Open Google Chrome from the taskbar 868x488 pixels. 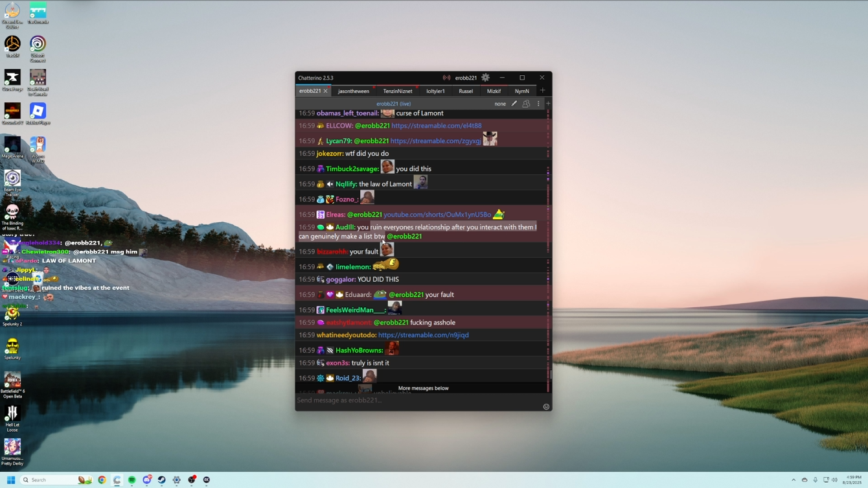(x=102, y=480)
